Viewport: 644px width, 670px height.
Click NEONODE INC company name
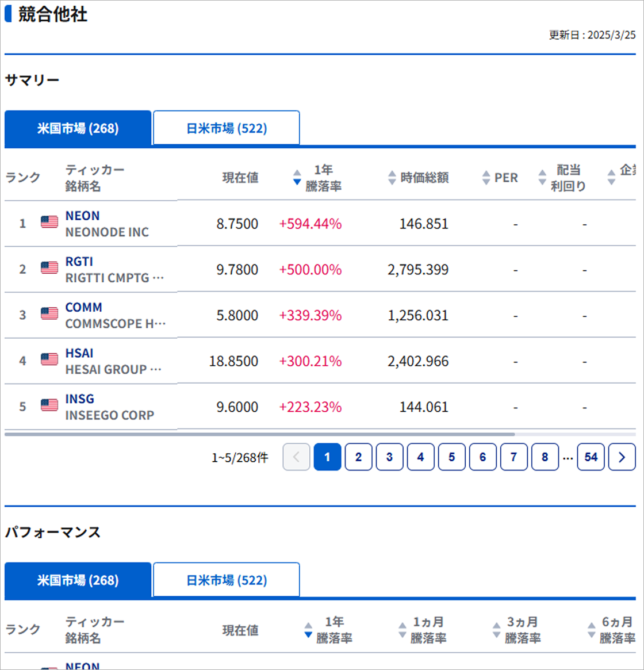pyautogui.click(x=108, y=232)
